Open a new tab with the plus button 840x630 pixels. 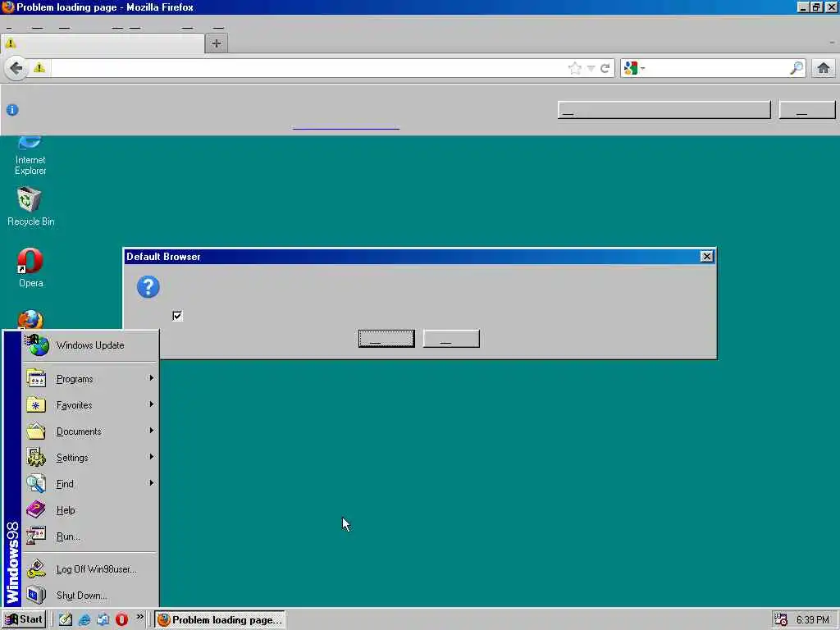click(x=217, y=43)
